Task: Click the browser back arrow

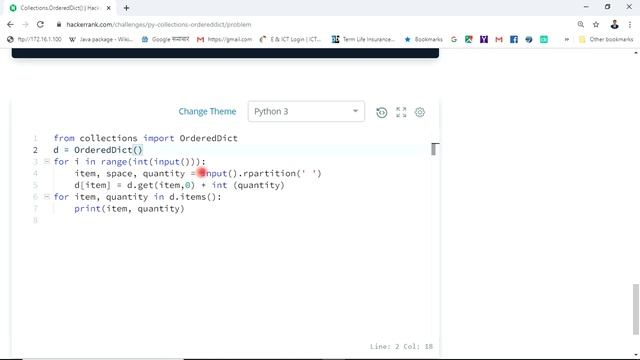Action: click(x=10, y=24)
